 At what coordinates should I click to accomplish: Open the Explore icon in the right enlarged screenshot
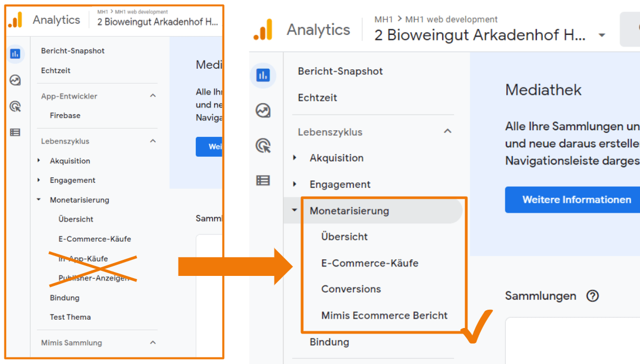(x=263, y=110)
